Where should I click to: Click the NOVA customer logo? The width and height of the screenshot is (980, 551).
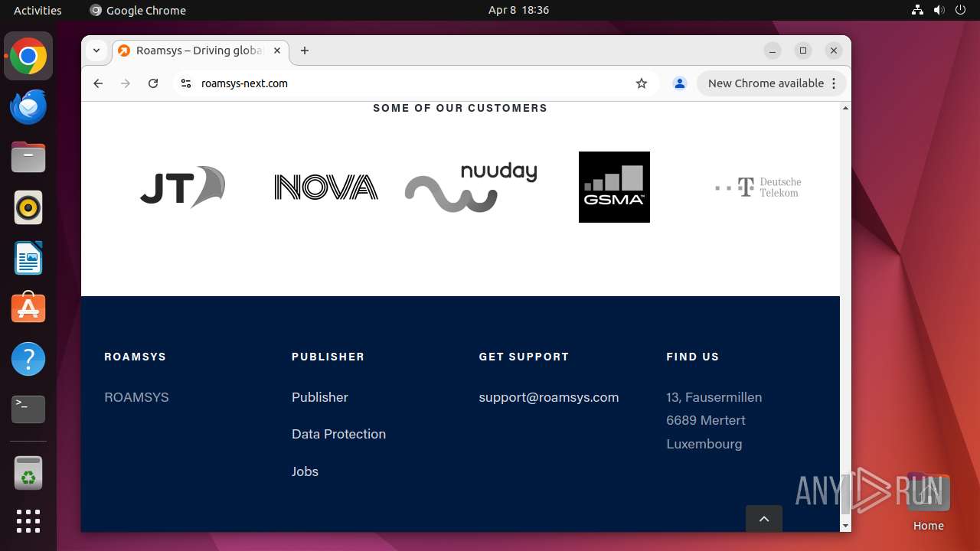(326, 187)
